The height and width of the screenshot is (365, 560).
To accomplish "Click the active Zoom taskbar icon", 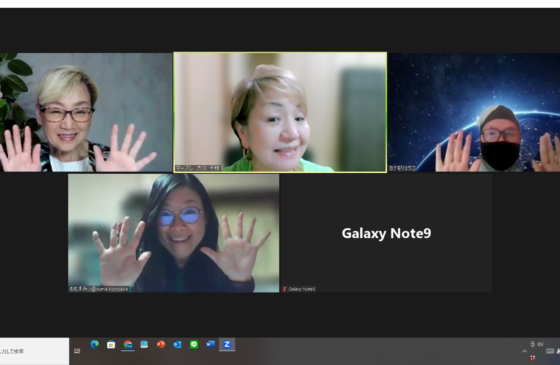I will 227,345.
